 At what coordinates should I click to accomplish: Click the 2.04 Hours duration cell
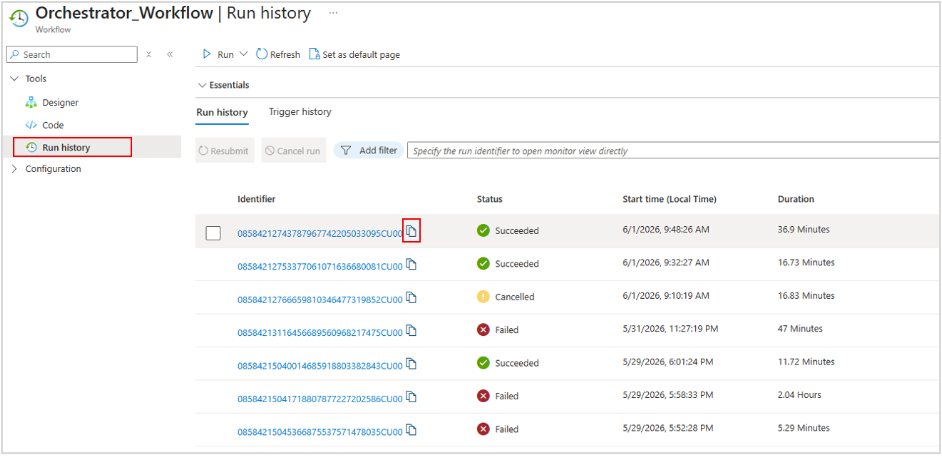click(x=799, y=395)
